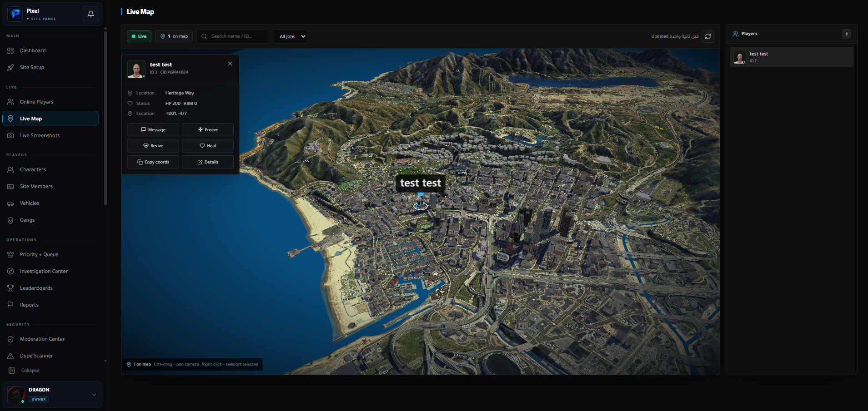Image resolution: width=868 pixels, height=411 pixels.
Task: Click the test test map label
Action: (421, 183)
